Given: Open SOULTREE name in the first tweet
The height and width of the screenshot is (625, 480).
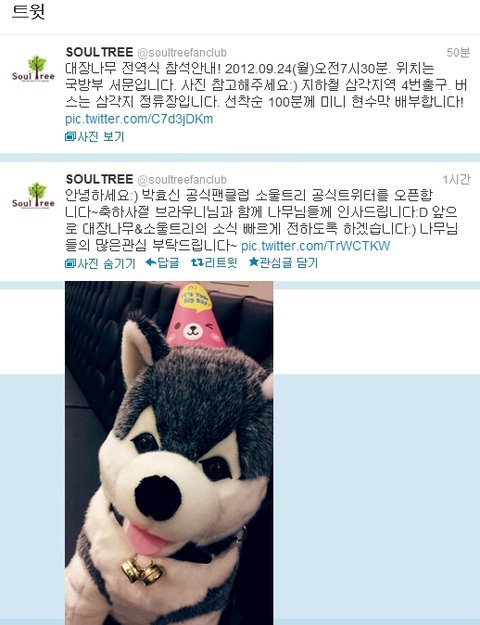Looking at the screenshot, I should [x=99, y=52].
